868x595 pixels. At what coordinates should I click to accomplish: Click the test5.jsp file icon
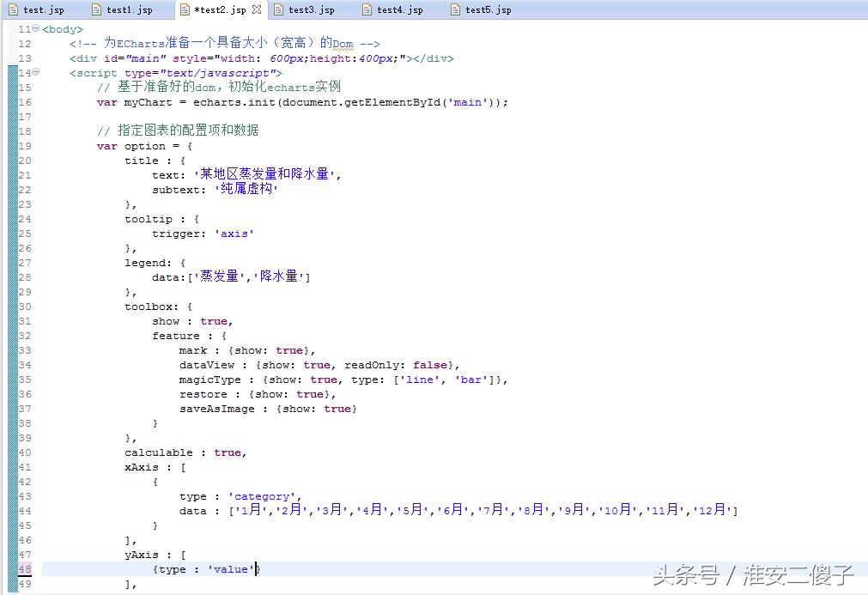(x=455, y=9)
